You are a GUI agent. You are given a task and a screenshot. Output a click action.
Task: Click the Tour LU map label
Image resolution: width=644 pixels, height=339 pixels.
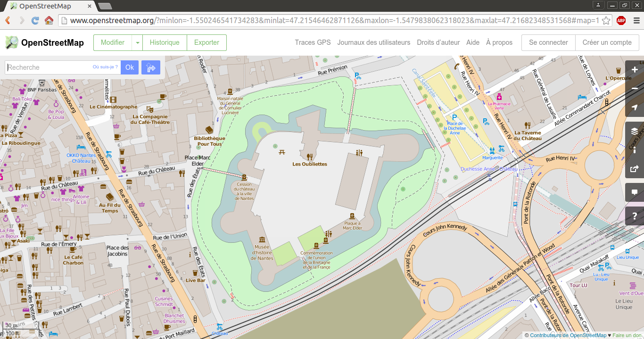(x=578, y=286)
